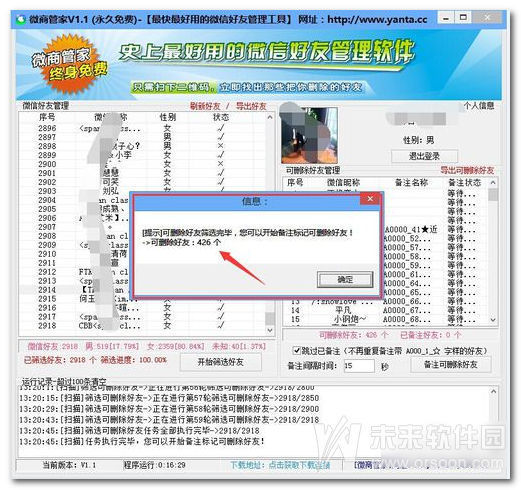Click the log line 任务执行完毕

(142, 441)
